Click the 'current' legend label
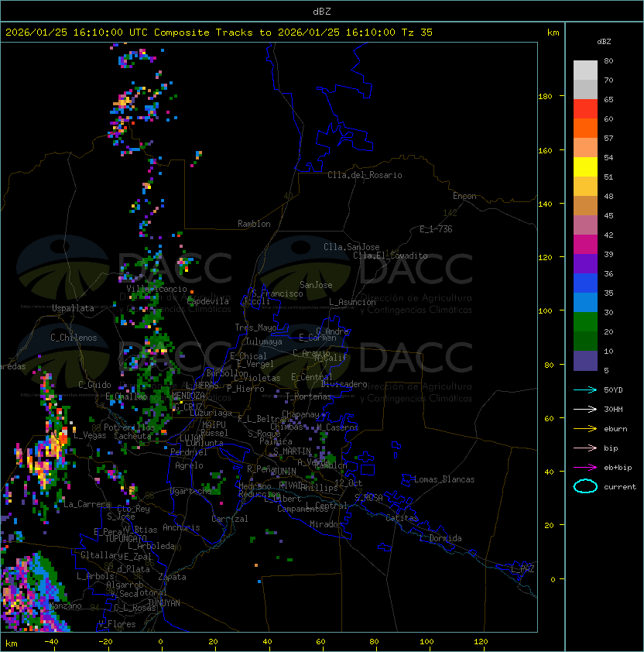 click(x=620, y=487)
